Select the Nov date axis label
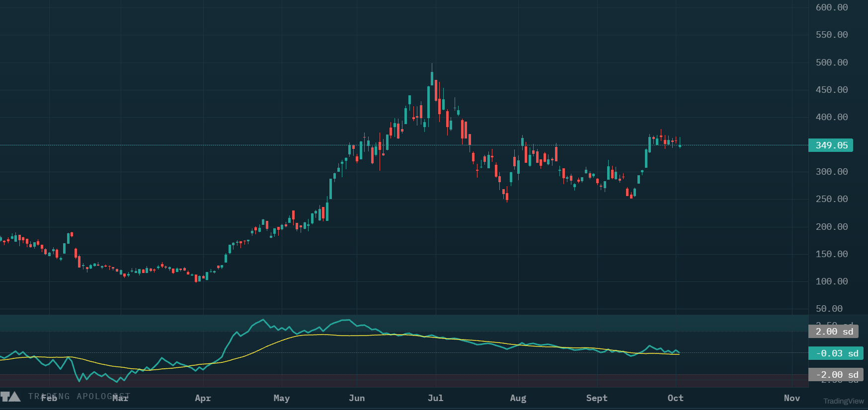The height and width of the screenshot is (410, 868). click(792, 398)
